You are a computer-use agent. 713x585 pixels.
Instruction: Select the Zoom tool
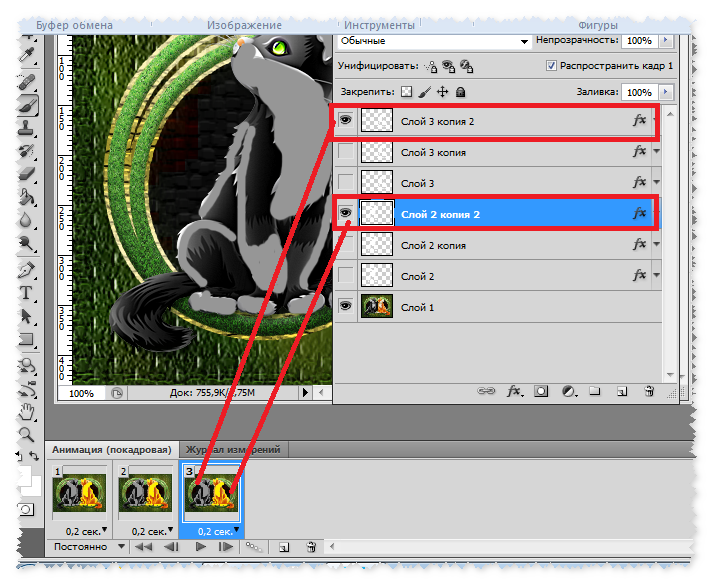point(26,435)
